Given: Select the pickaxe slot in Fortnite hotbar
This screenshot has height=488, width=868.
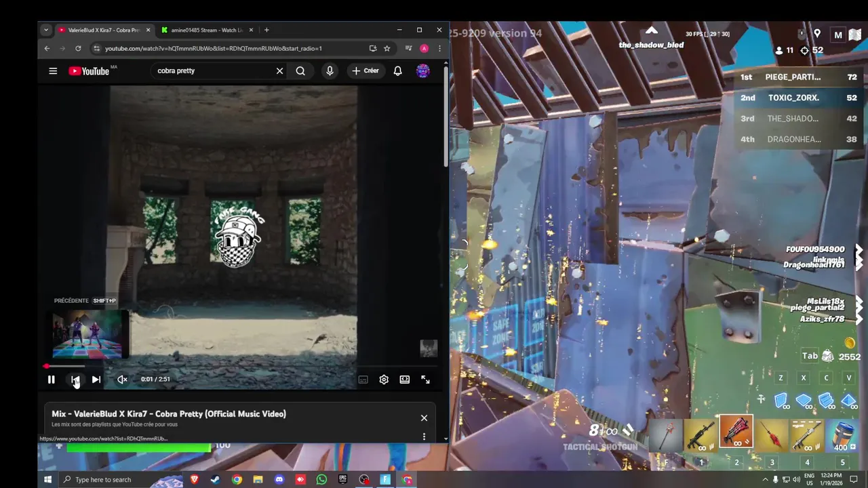Looking at the screenshot, I should 665,435.
